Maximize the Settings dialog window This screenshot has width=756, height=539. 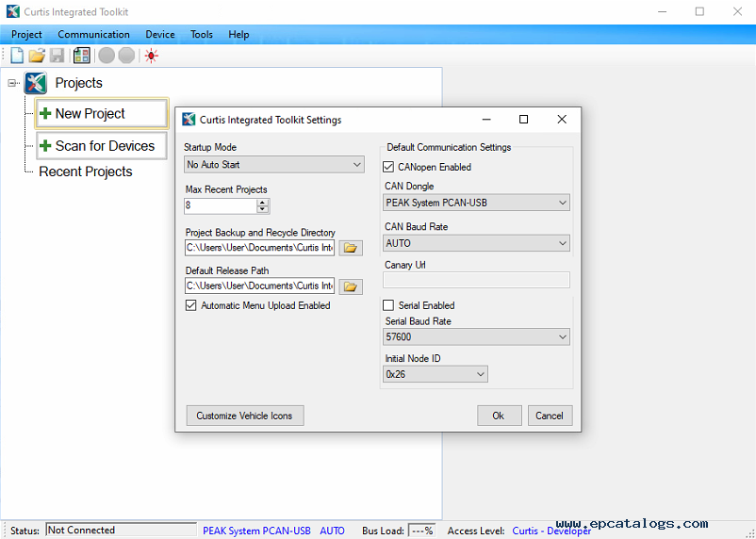tap(523, 119)
